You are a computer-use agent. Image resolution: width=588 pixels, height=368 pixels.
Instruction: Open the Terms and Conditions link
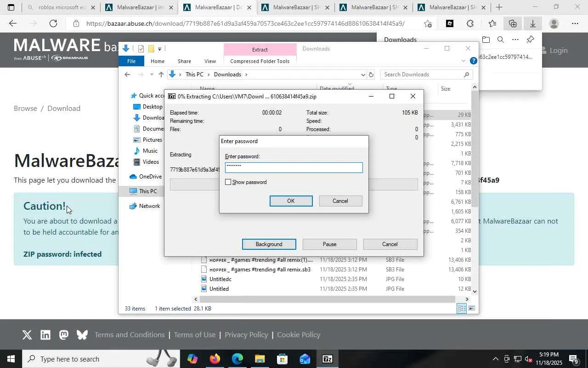[x=130, y=335]
